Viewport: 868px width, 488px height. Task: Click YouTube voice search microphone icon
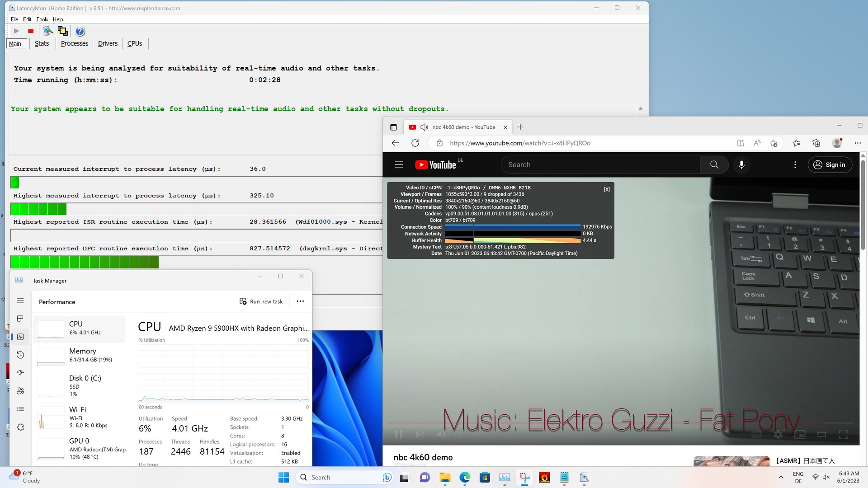click(741, 165)
